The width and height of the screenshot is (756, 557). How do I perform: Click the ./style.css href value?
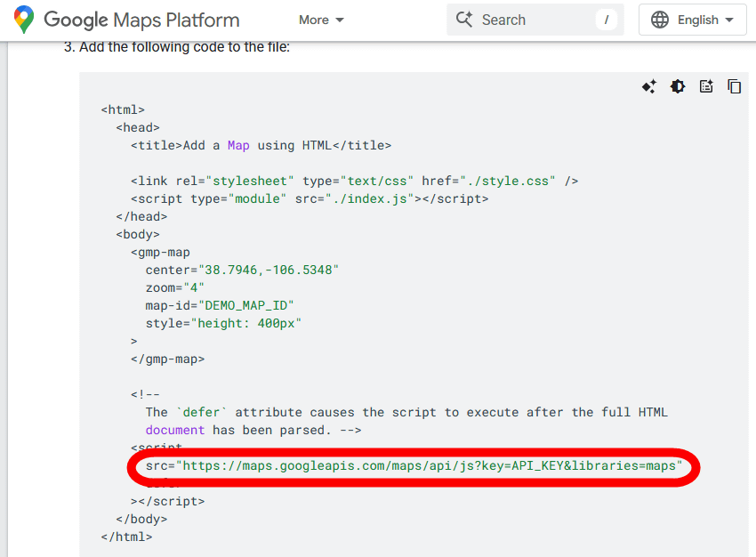click(x=508, y=181)
